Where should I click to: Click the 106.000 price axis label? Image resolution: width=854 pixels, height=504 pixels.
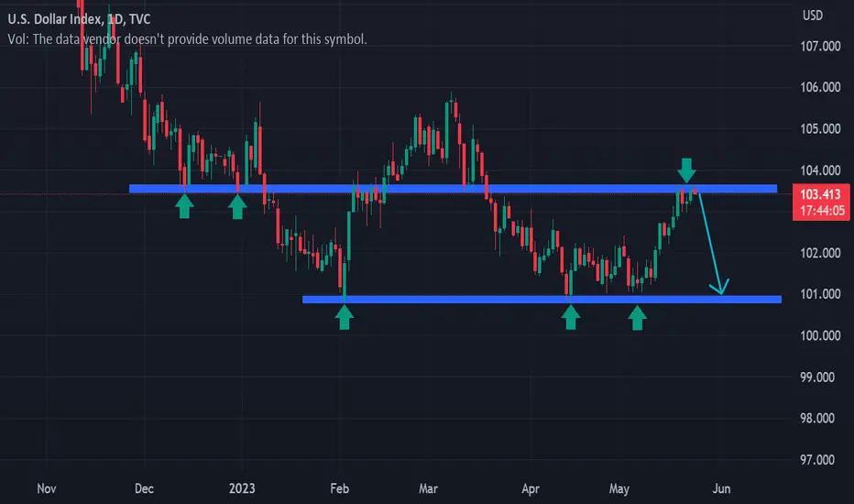tap(820, 87)
